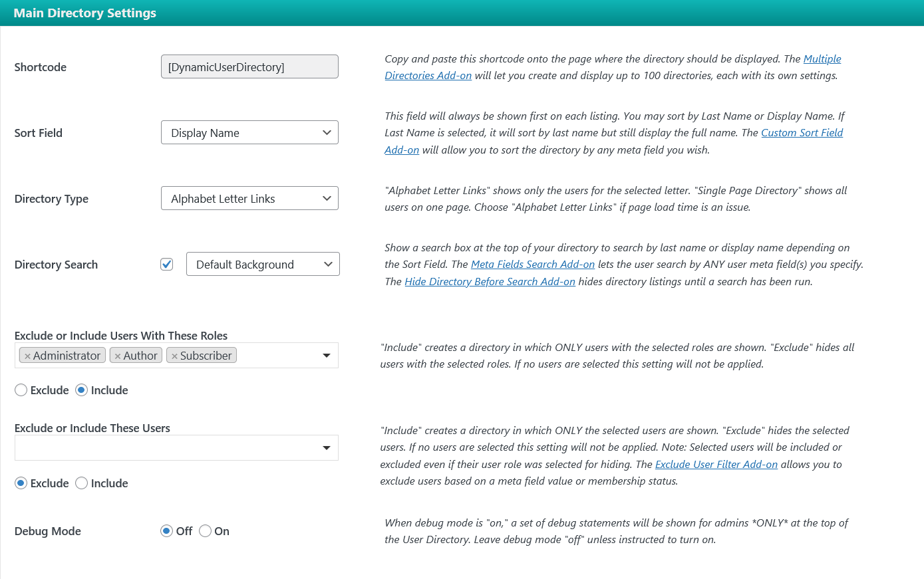Click the Shortcode label
The image size is (924, 579).
[x=41, y=67]
